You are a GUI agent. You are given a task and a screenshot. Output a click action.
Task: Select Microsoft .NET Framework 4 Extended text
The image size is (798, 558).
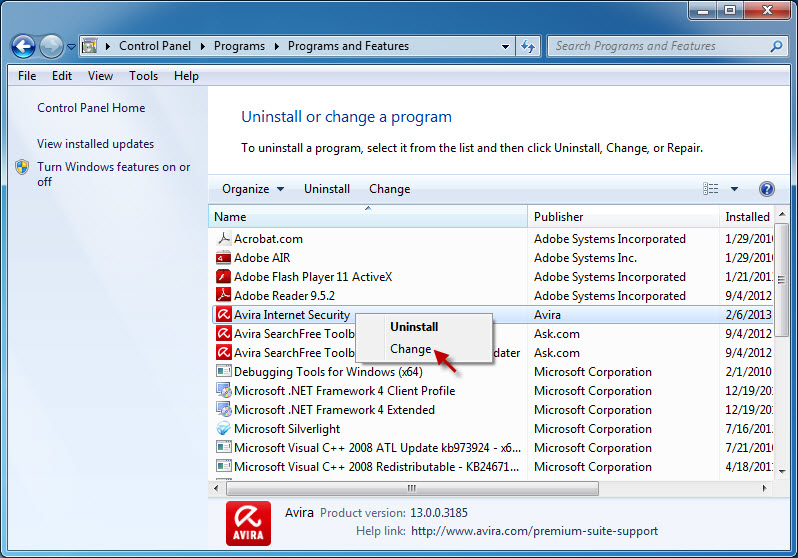(x=334, y=410)
